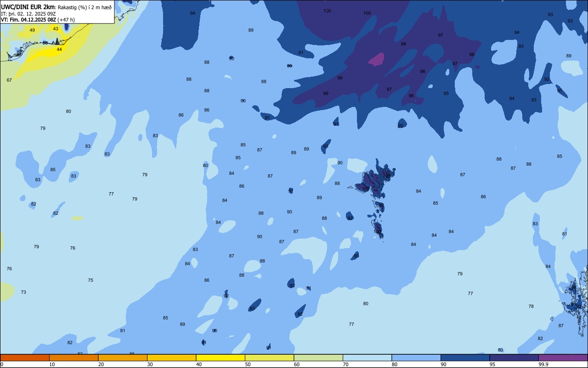Click the bright yellow 40–50 legend swatch
Viewport: 588px width, 368px height.
(x=220, y=357)
